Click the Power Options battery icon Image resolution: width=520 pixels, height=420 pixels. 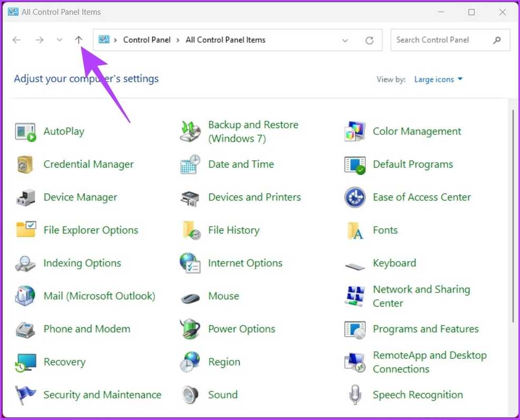pos(190,329)
